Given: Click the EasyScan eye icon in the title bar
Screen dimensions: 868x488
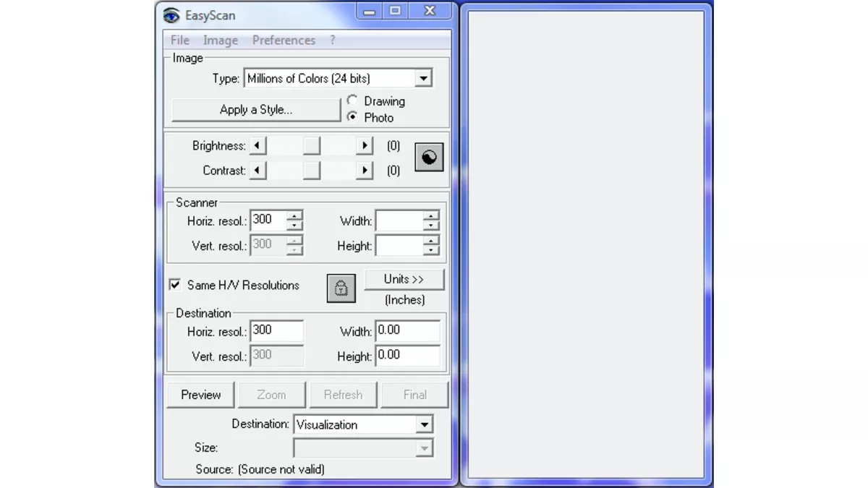Looking at the screenshot, I should coord(171,14).
